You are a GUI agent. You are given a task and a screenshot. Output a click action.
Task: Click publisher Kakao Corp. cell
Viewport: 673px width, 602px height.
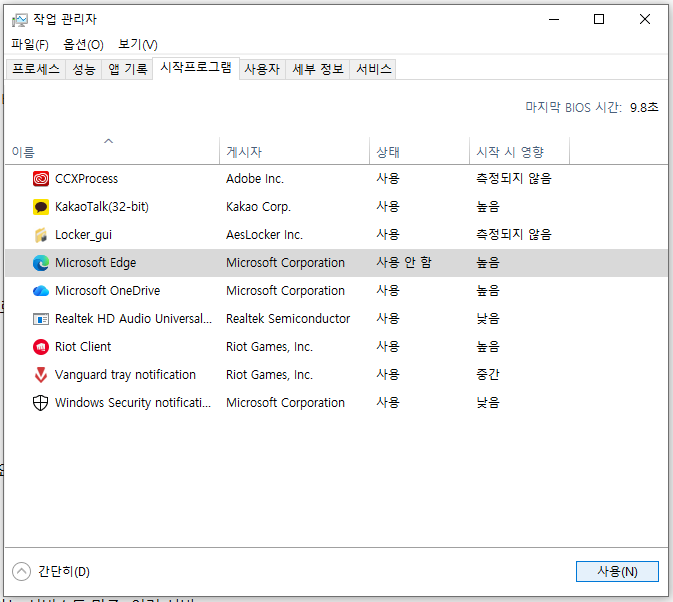click(x=258, y=207)
